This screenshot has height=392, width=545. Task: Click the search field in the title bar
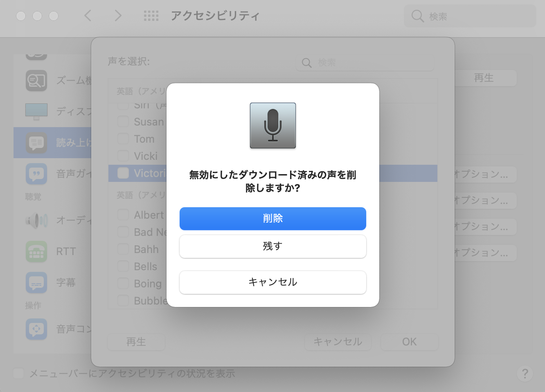tap(470, 16)
